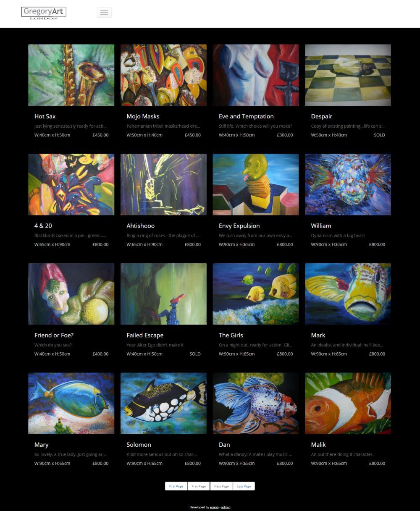This screenshot has height=511, width=420.
Task: Open the Failed Escape painting title
Action: click(145, 335)
